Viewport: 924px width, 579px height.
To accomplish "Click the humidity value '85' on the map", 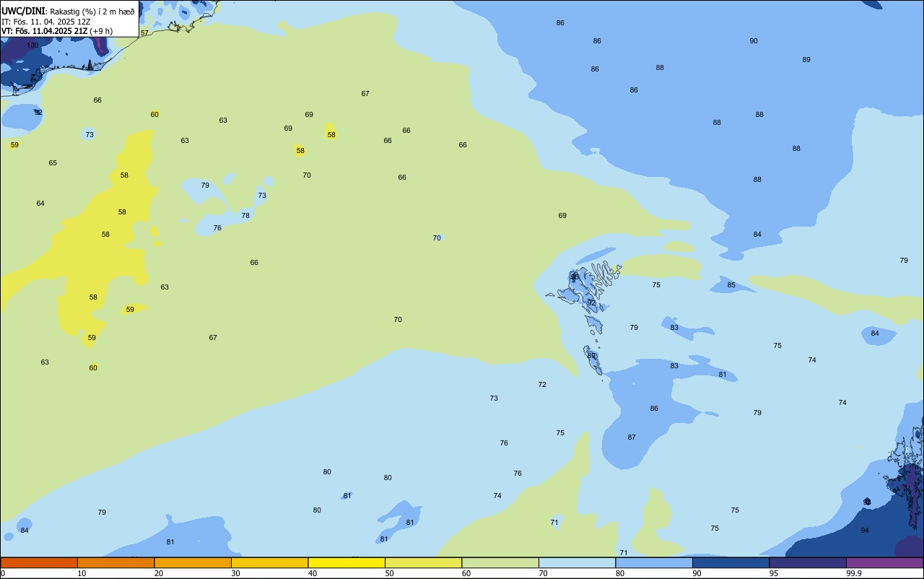I will click(x=731, y=285).
